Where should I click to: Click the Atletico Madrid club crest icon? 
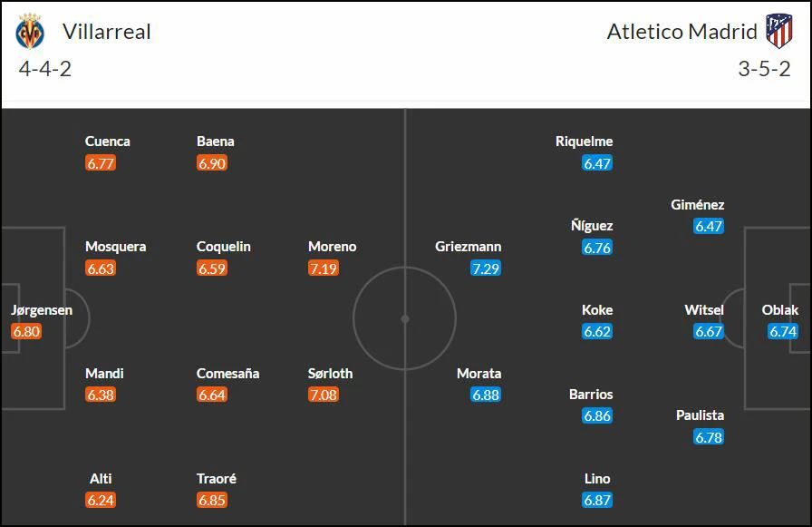(x=779, y=31)
